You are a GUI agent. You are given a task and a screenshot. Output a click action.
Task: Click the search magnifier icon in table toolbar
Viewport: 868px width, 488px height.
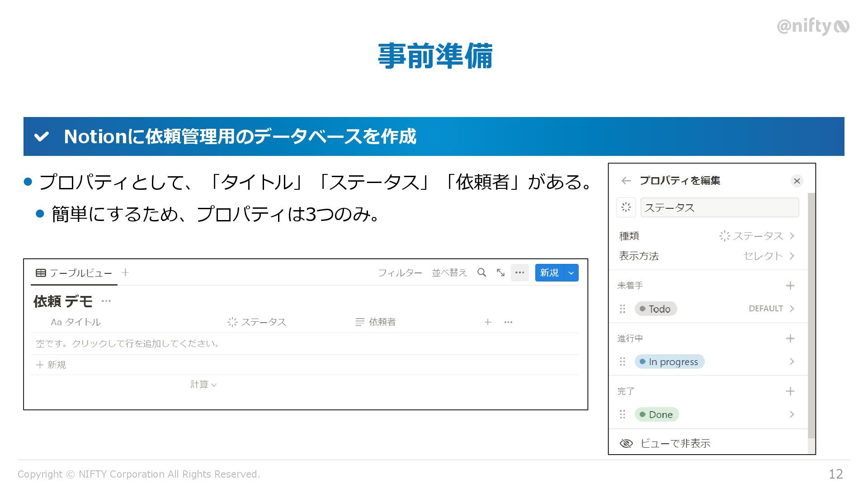481,272
